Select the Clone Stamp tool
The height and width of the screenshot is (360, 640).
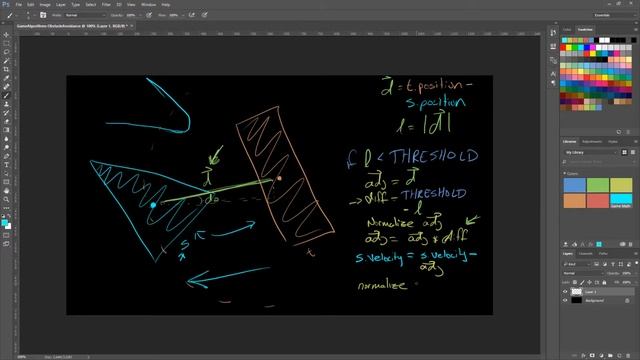tap(6, 104)
